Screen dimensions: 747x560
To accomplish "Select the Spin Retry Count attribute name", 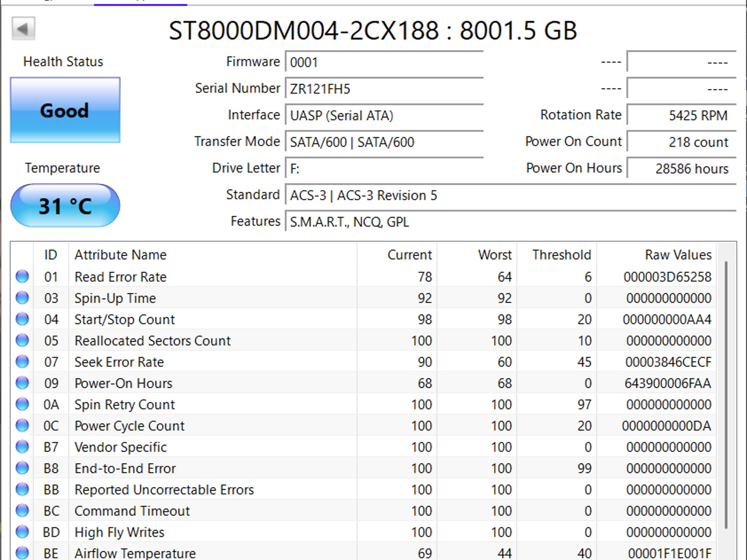I will (124, 404).
